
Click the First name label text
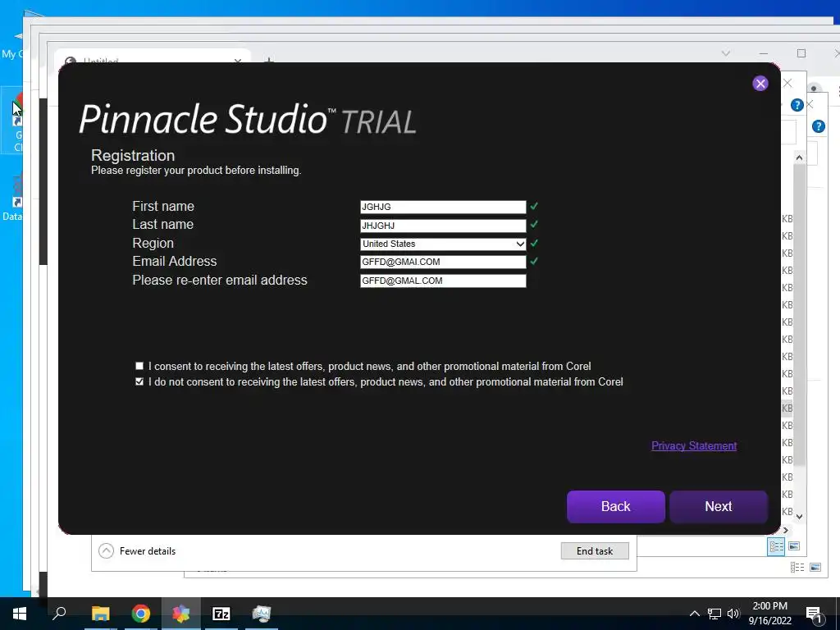163,206
